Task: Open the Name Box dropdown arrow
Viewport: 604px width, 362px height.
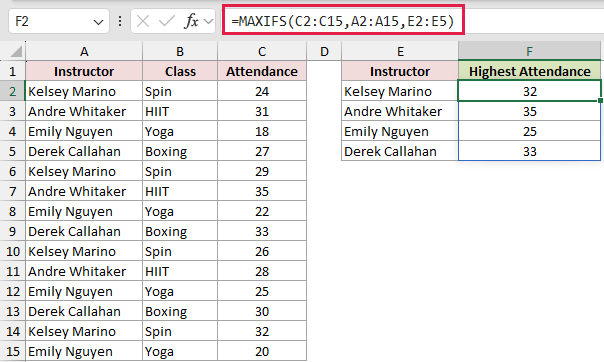Action: coord(98,22)
